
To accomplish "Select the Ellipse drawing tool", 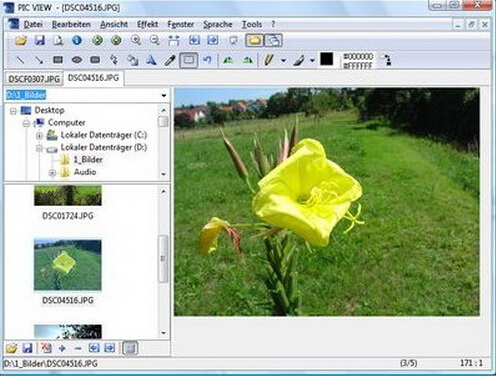I will tap(77, 60).
